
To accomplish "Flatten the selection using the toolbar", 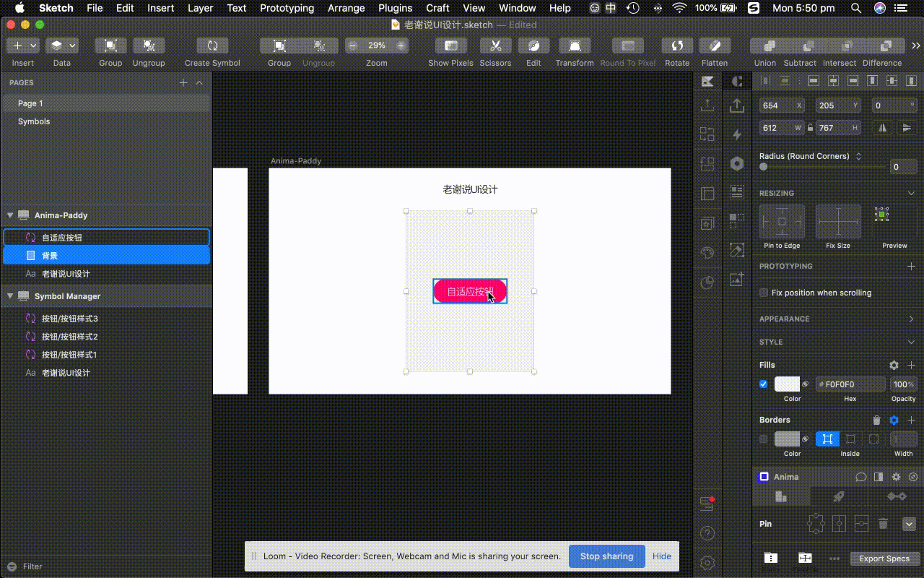I will pyautogui.click(x=715, y=46).
